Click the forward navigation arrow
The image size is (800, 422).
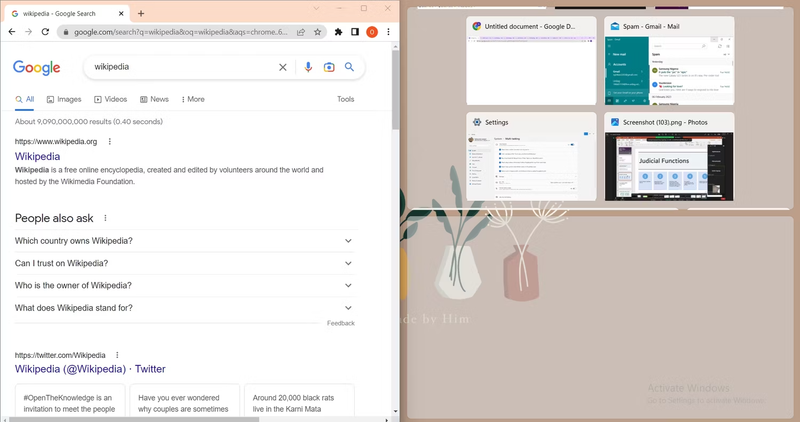click(x=29, y=32)
